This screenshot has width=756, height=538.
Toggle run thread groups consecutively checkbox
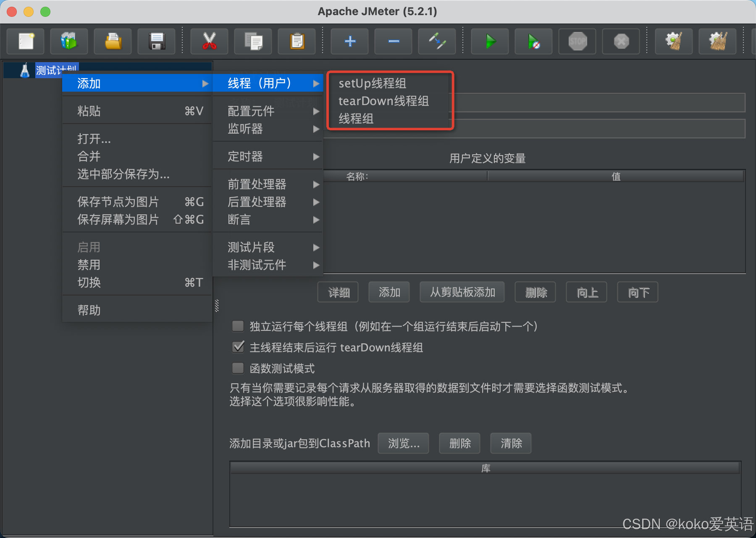(x=238, y=326)
